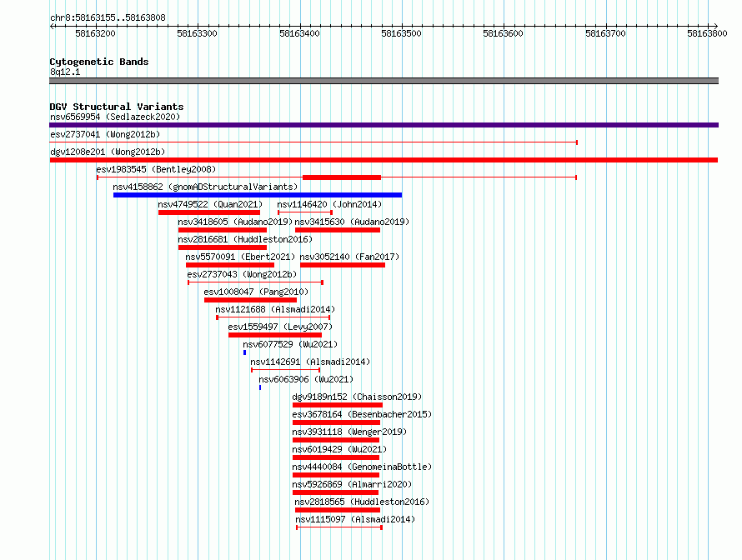Screen dimensions: 742x560
Task: Select the grey 8q12.1 cytogenetic band
Action: [x=384, y=81]
